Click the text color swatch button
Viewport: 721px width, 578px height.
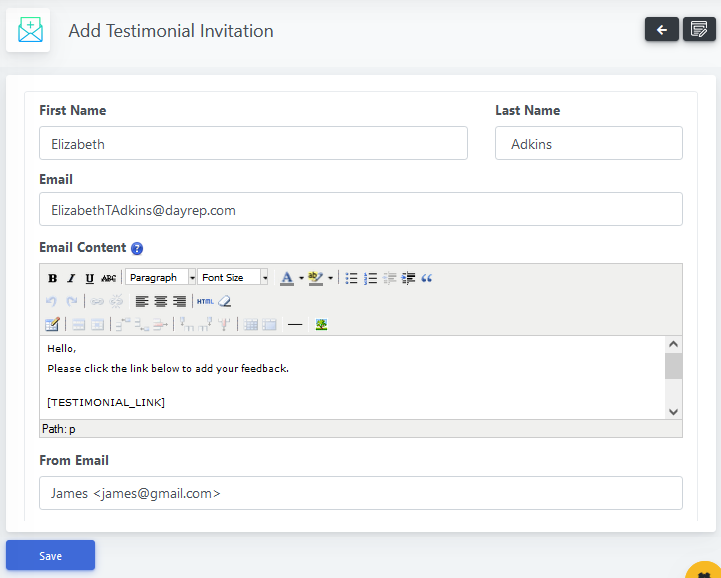click(x=287, y=278)
